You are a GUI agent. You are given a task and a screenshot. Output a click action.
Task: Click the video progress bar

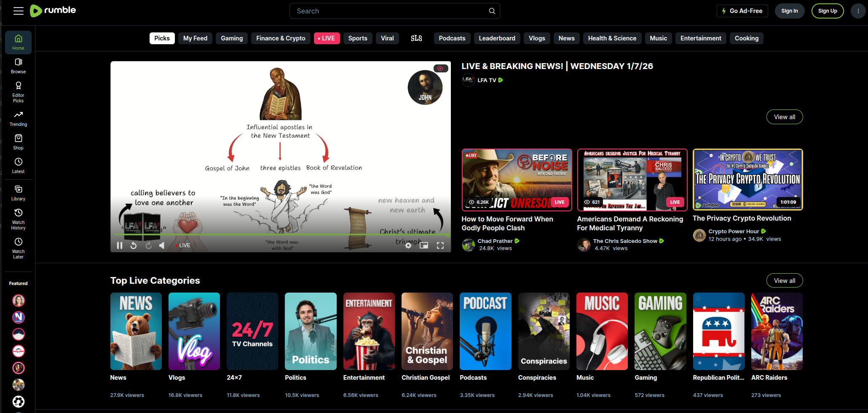[x=280, y=234]
